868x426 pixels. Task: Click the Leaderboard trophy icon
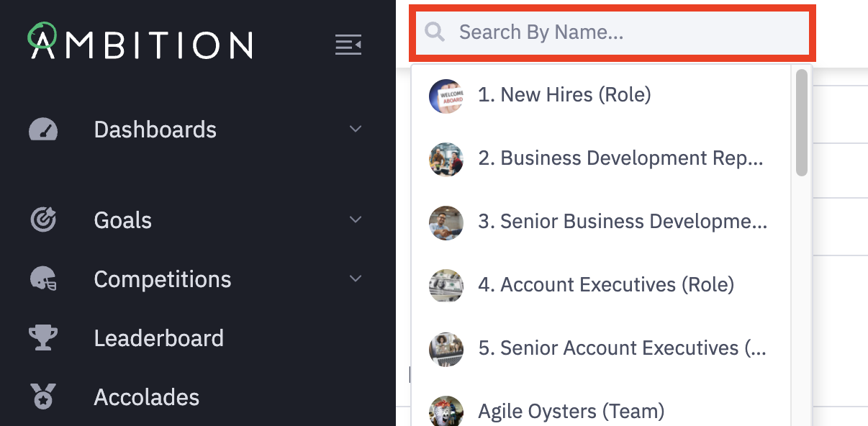[42, 338]
